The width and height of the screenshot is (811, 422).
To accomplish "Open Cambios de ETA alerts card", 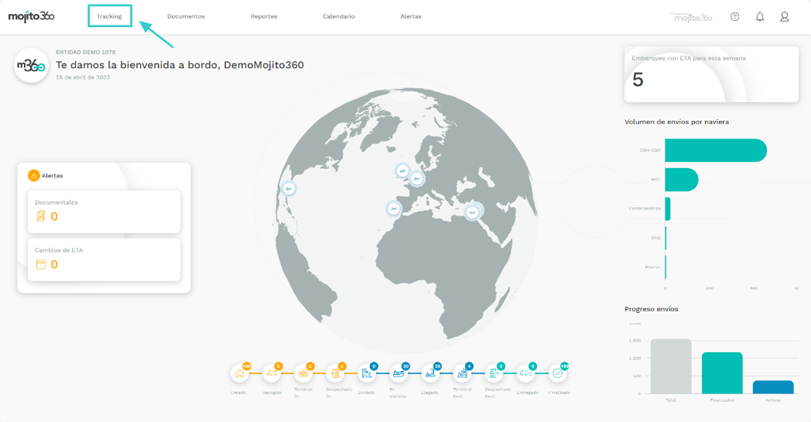I will point(104,259).
